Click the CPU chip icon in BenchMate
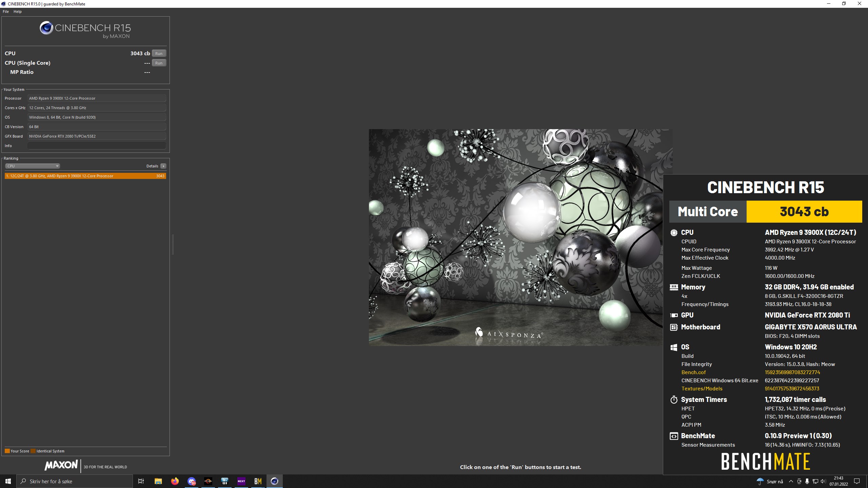 click(x=674, y=233)
